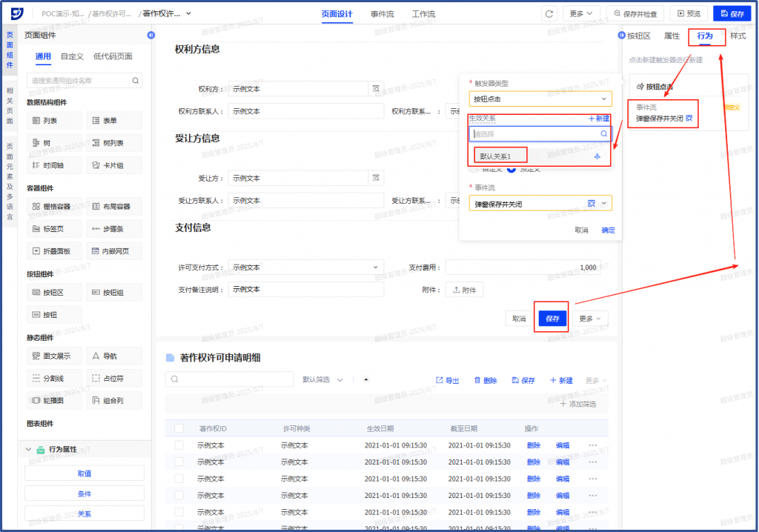Open the 更多 dropdown in top toolbar
The height and width of the screenshot is (532, 759).
coord(581,13)
